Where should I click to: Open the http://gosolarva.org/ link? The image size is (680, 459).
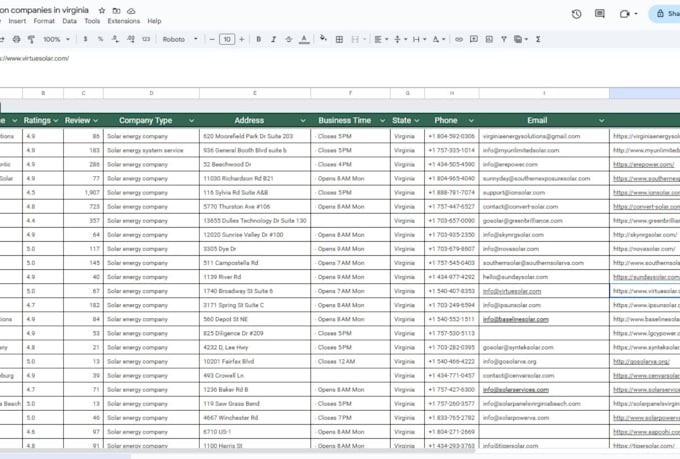pyautogui.click(x=641, y=361)
